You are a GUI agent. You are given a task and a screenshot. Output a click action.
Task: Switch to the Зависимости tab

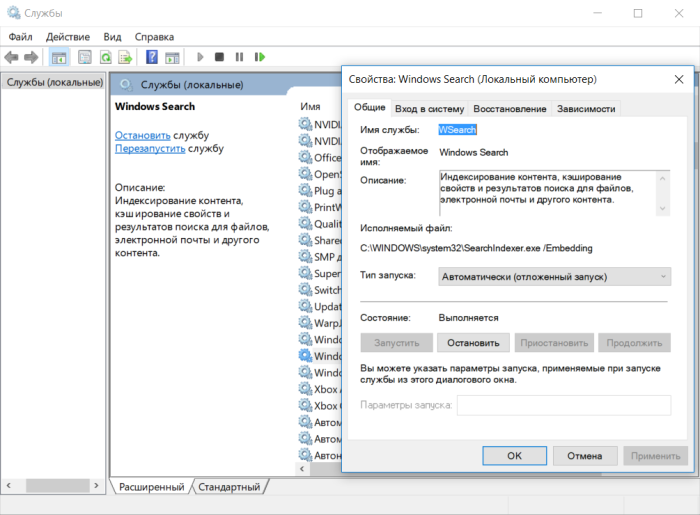pyautogui.click(x=586, y=109)
